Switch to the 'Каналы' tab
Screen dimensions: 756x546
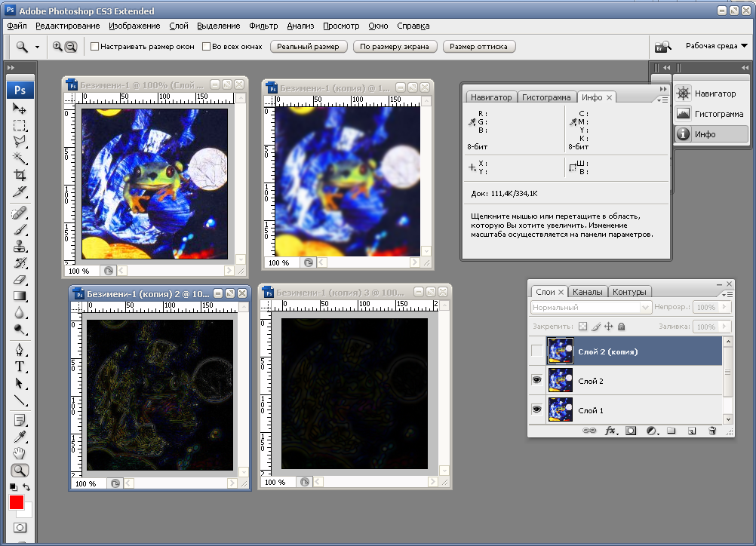click(x=587, y=292)
